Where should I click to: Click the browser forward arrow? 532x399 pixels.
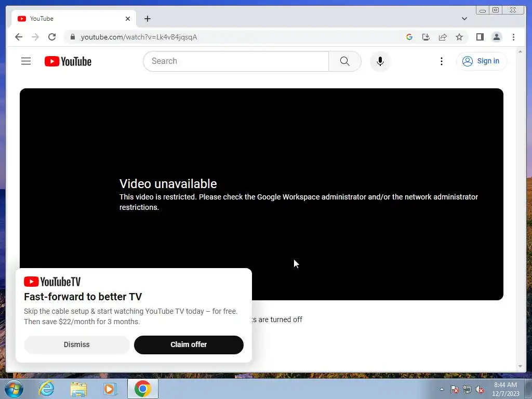click(x=35, y=37)
